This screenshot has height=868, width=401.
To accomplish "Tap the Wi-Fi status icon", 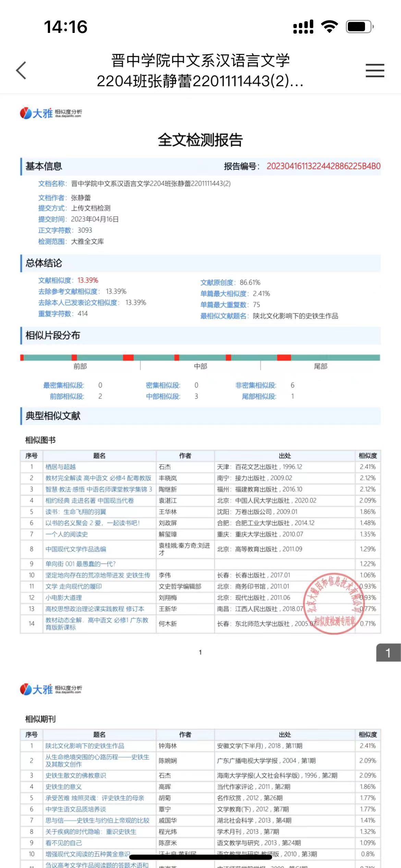I will tap(329, 26).
